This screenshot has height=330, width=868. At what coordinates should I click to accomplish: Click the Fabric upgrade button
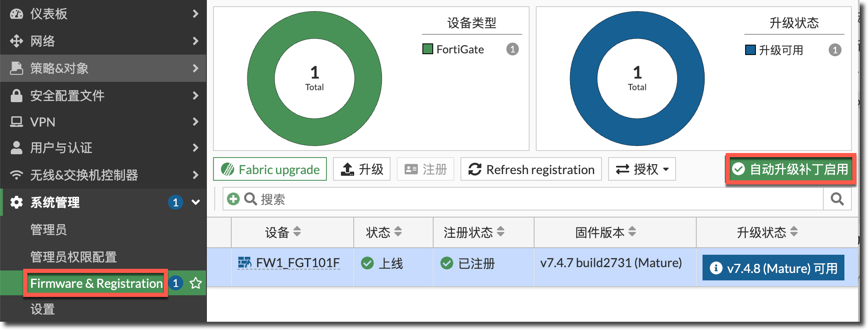(x=270, y=169)
